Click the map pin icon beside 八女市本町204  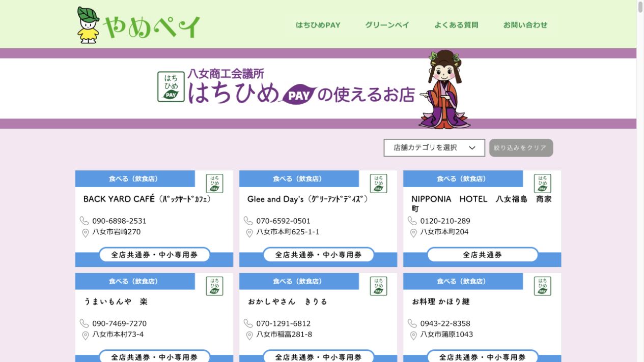click(x=413, y=233)
